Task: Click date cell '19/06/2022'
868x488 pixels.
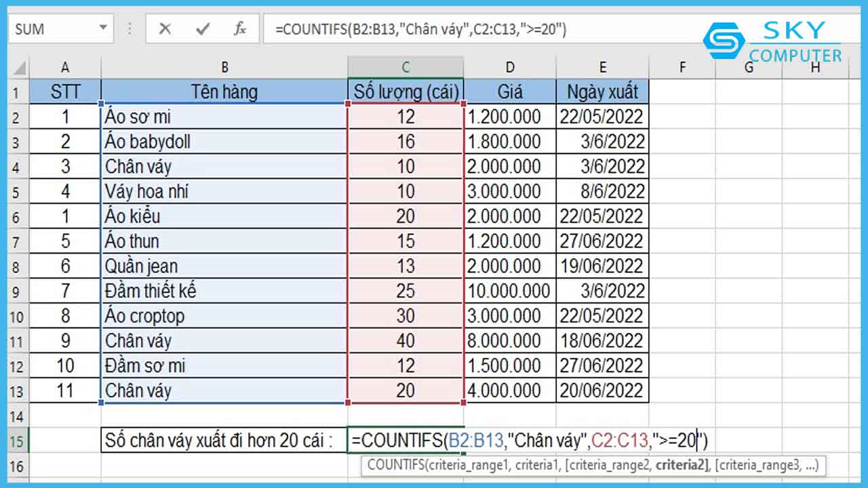Action: 602,266
